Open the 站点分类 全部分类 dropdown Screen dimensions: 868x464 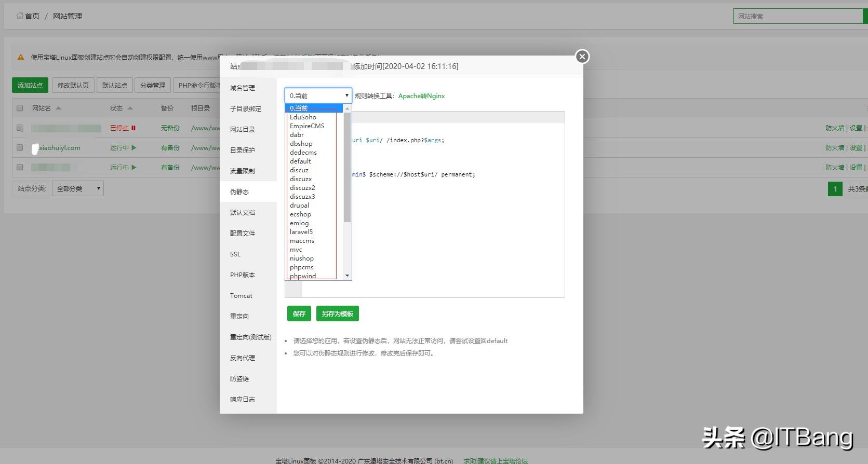(78, 188)
